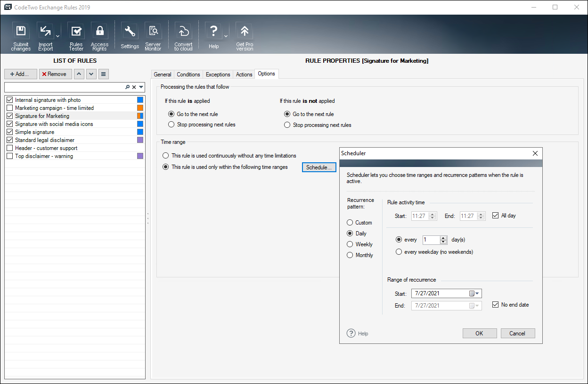Click the magnifier search icon
Viewport: 588px width, 384px height.
coord(127,87)
